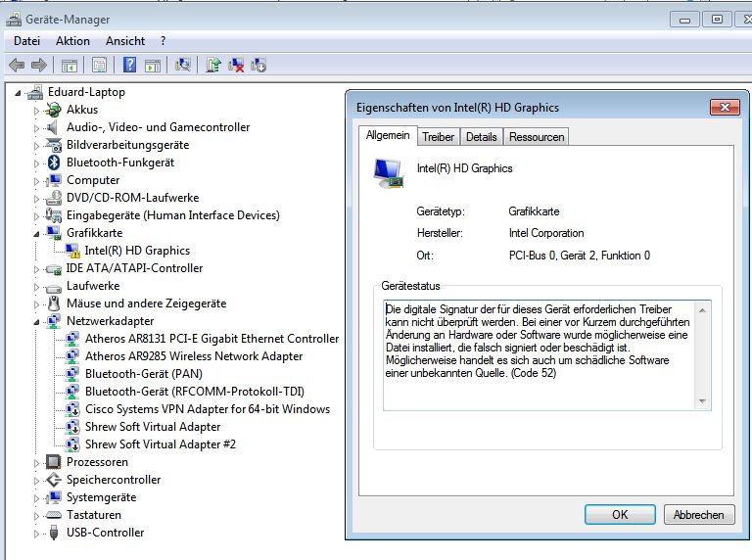Expand the Systemgeräte node
The image size is (752, 560).
(x=36, y=498)
